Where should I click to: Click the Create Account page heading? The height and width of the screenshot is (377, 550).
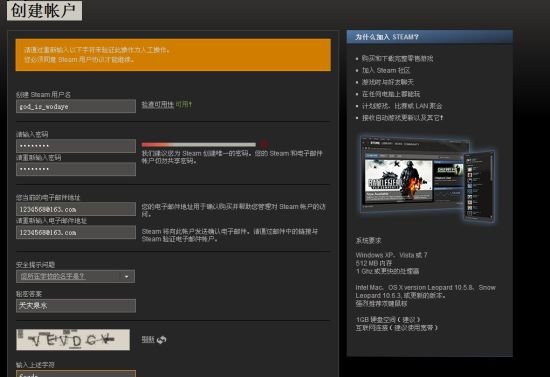(x=44, y=11)
